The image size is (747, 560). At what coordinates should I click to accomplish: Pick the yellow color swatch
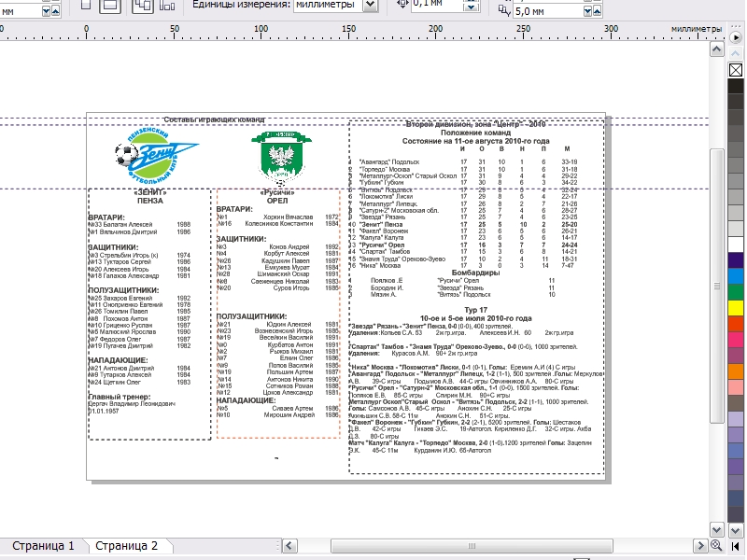(736, 307)
